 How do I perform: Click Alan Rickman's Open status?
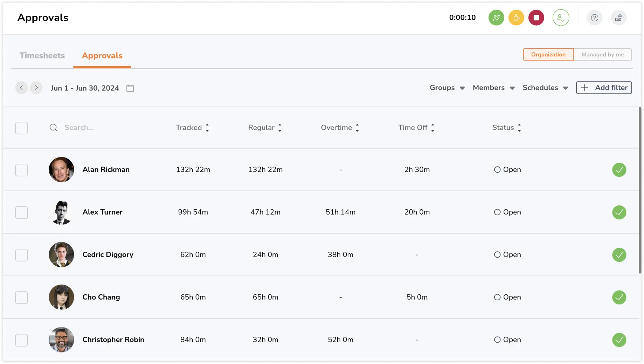[507, 170]
